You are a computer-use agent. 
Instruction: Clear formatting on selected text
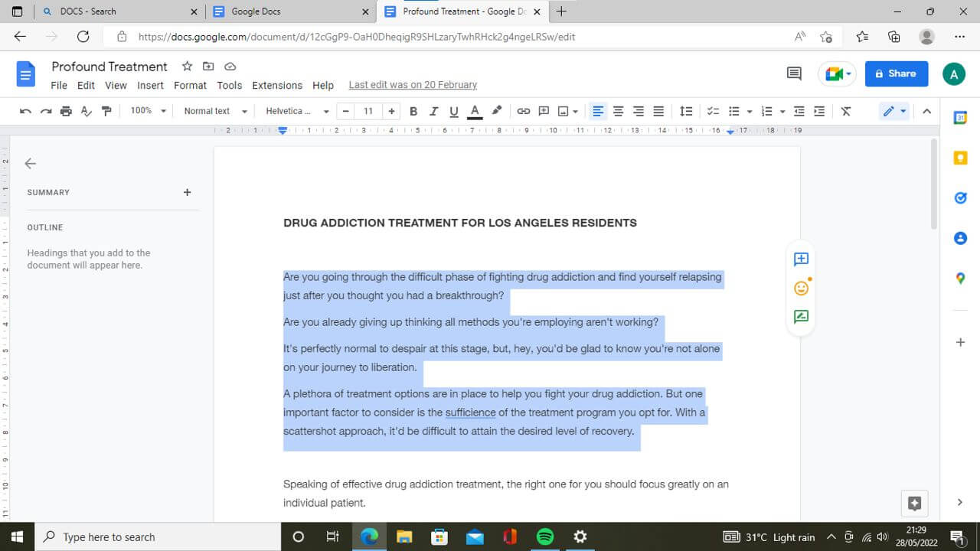[x=845, y=111]
